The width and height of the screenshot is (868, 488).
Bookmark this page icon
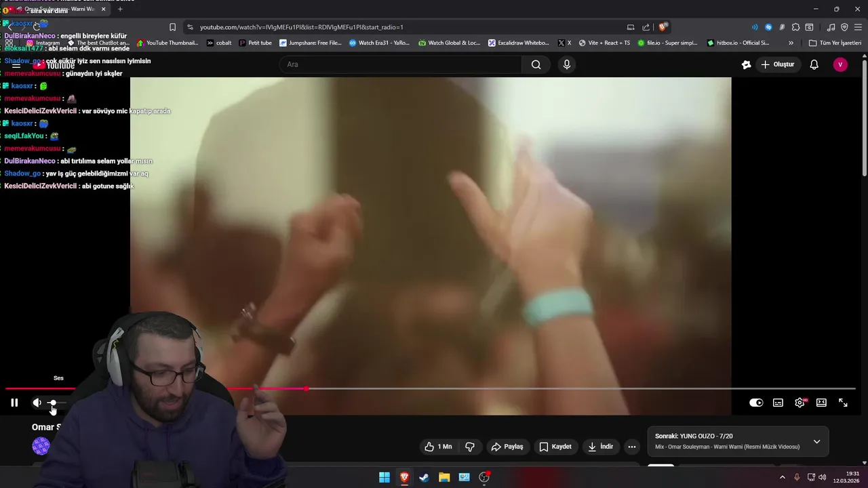173,27
